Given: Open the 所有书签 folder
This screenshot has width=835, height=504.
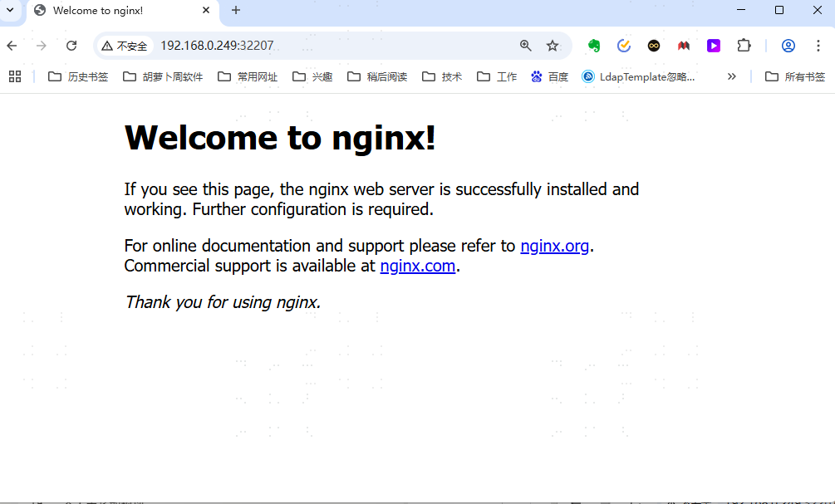Looking at the screenshot, I should coord(794,76).
